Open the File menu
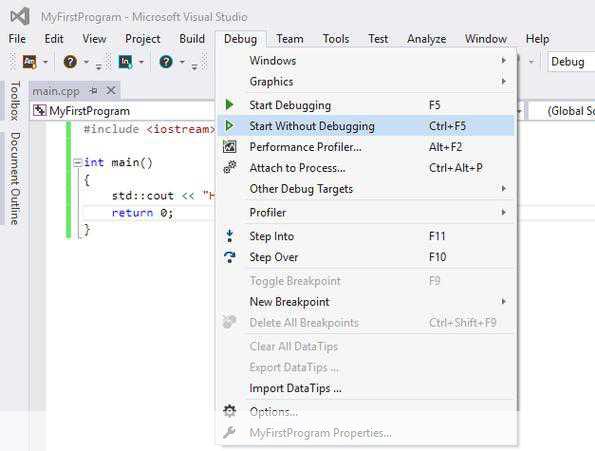595x451 pixels. [17, 39]
